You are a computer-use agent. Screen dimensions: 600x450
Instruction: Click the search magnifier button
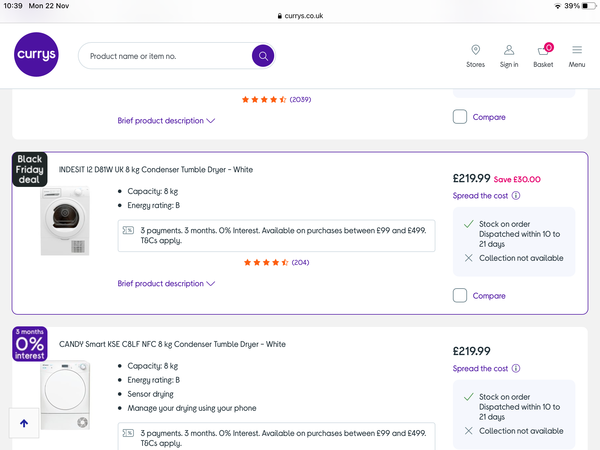click(x=263, y=56)
